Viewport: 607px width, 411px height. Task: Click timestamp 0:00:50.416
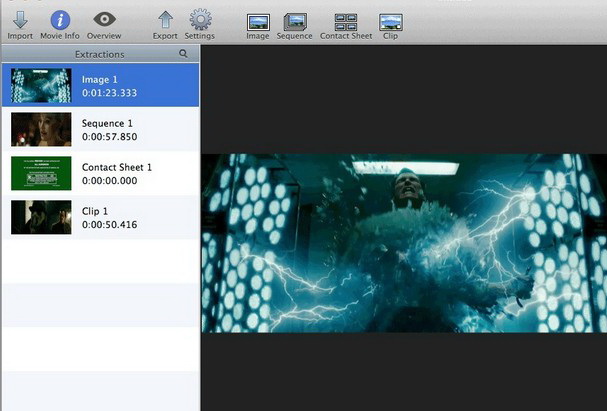click(110, 224)
